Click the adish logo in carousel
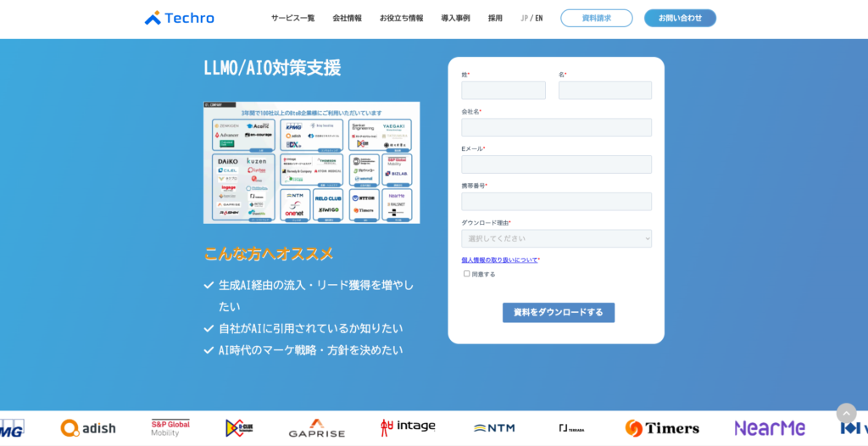868x446 pixels. pyautogui.click(x=88, y=428)
